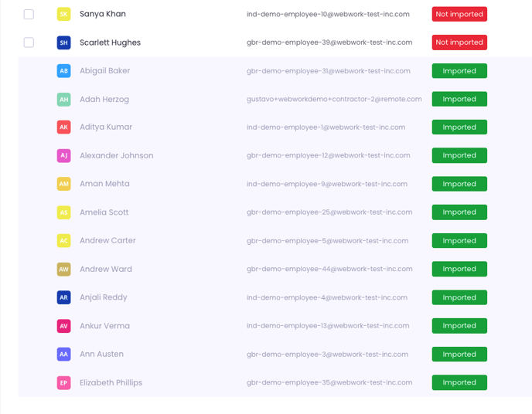The height and width of the screenshot is (414, 532).
Task: Click email ind-demo-employee-4@webwork-test-inc.com
Action: (x=327, y=297)
